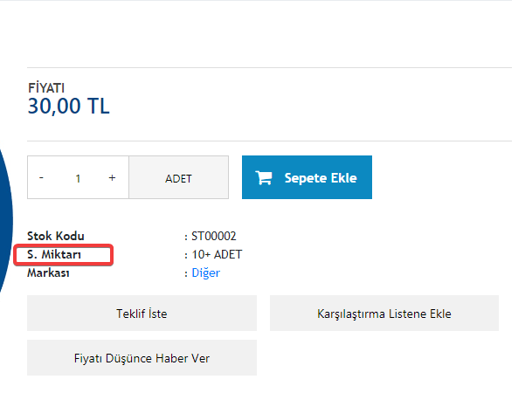Click the Sepete Ekle text label
This screenshot has height=393, width=532.
point(321,178)
